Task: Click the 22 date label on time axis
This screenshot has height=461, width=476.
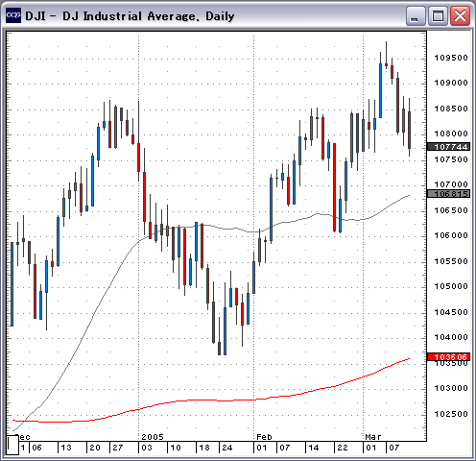Action: point(343,448)
